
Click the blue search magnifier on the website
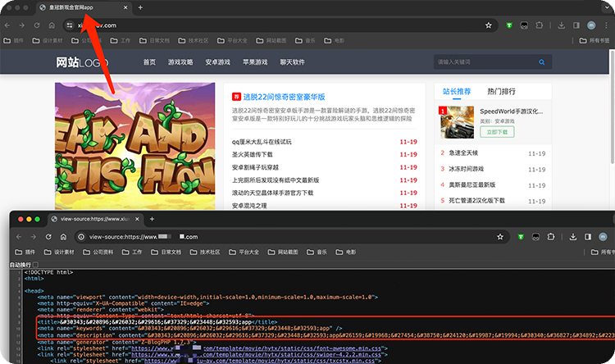(x=542, y=62)
